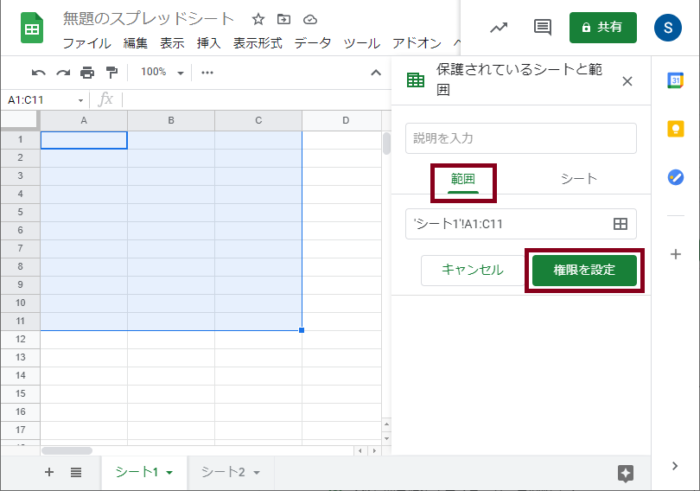Click the 権限を設定 button
The width and height of the screenshot is (700, 491).
(x=584, y=270)
